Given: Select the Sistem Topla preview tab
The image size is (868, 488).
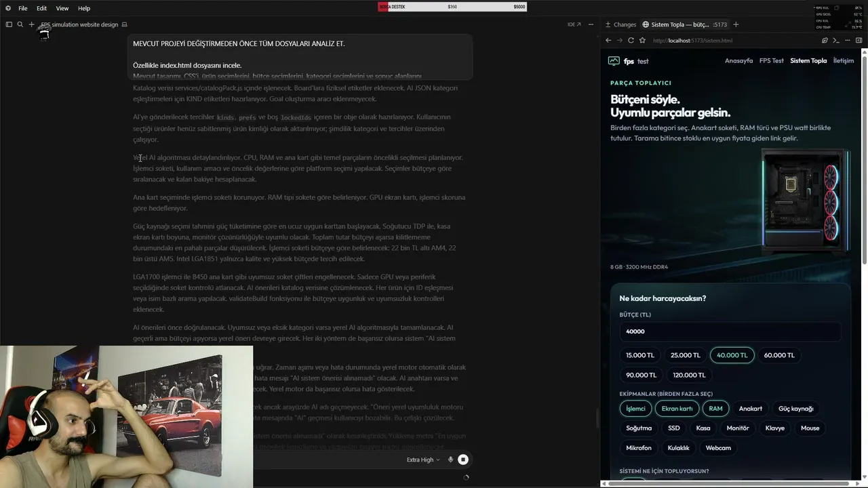Looking at the screenshot, I should (x=684, y=24).
